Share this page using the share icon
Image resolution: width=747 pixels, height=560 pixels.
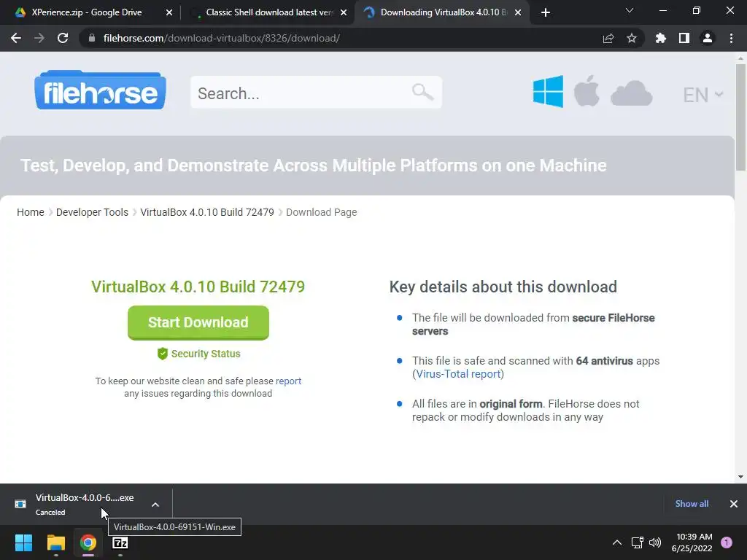pyautogui.click(x=608, y=38)
